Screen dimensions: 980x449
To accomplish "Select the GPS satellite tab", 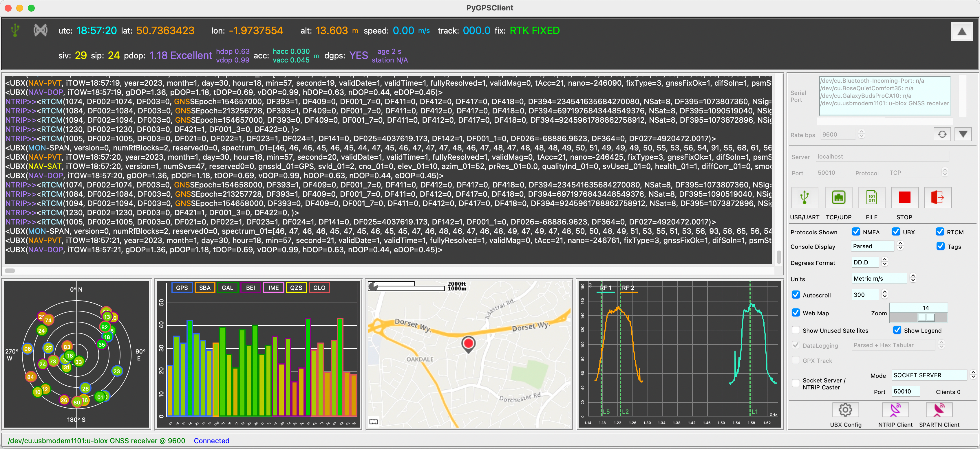I will coord(181,288).
